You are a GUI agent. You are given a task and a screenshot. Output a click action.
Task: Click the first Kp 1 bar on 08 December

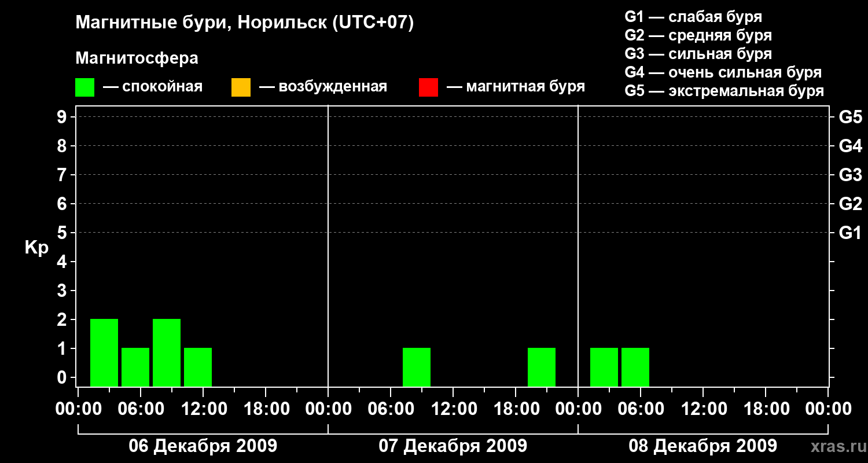[604, 367]
